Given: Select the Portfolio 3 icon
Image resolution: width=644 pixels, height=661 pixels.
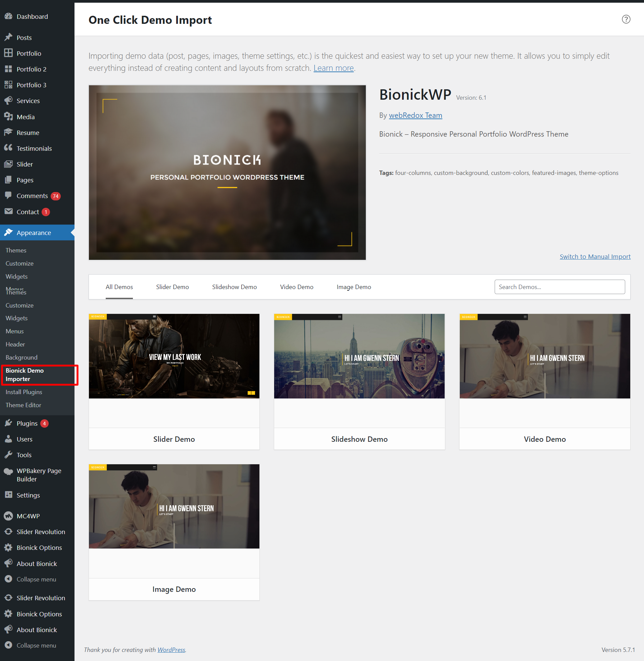Looking at the screenshot, I should (x=8, y=85).
